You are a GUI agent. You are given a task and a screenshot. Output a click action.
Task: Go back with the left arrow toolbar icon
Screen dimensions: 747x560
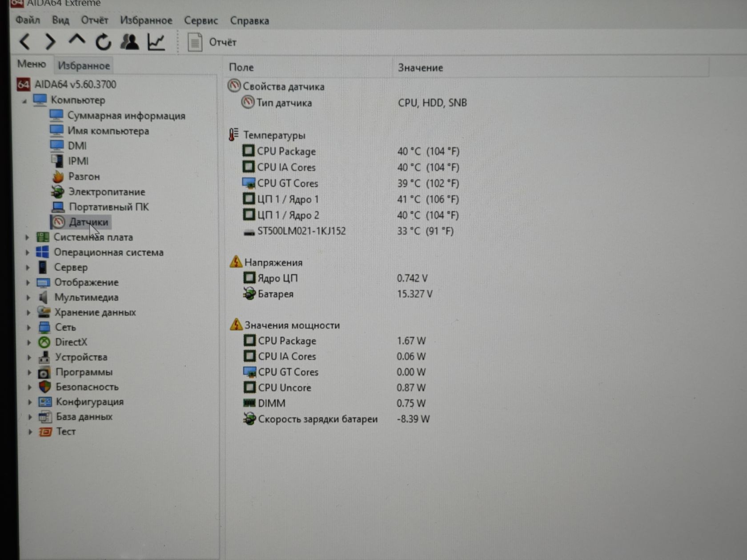click(x=25, y=42)
